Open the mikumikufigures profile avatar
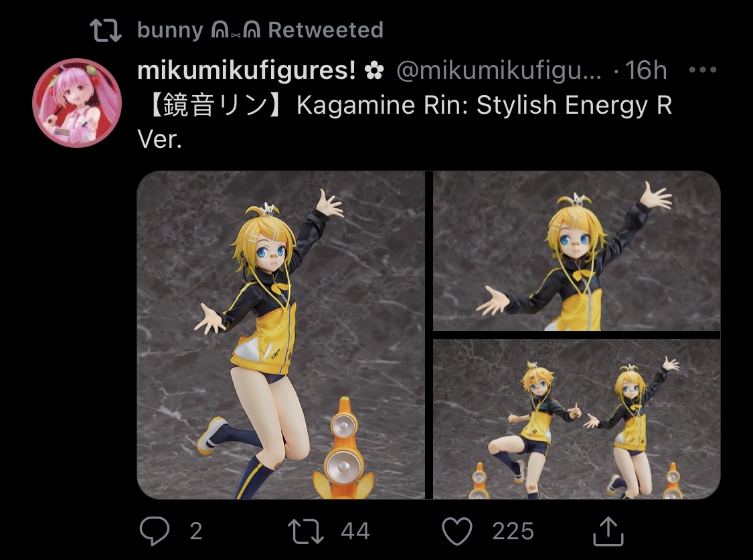This screenshot has width=753, height=560. click(x=77, y=102)
